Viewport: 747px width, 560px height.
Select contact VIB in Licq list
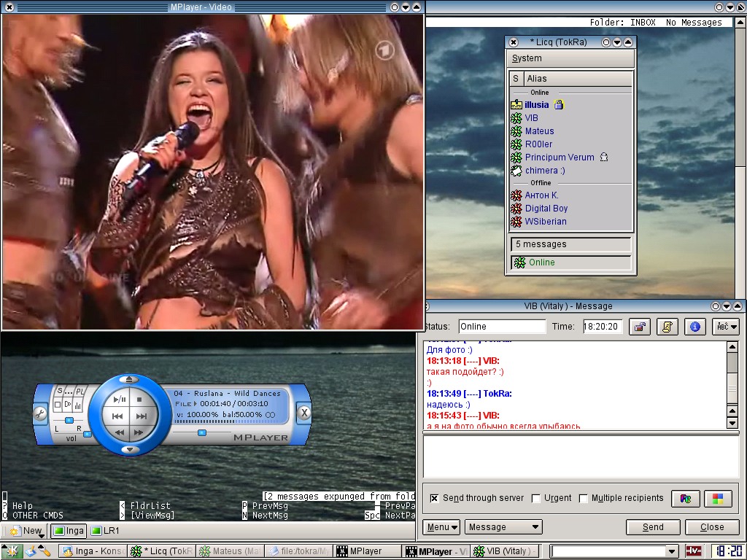tap(570, 117)
